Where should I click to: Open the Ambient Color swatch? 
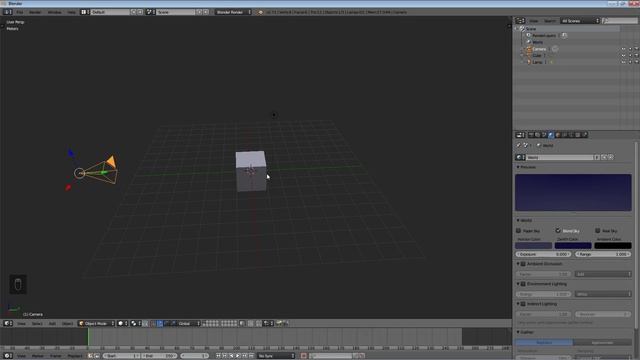[613, 246]
